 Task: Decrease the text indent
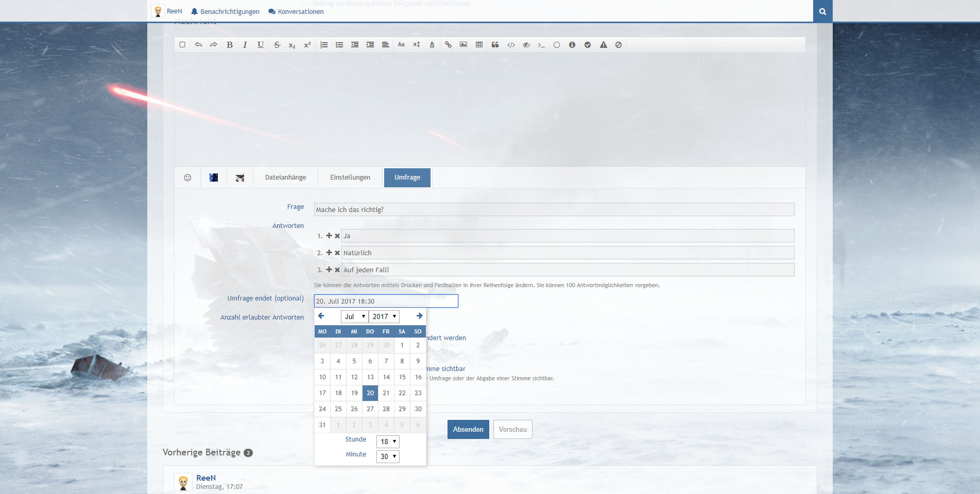coord(355,45)
